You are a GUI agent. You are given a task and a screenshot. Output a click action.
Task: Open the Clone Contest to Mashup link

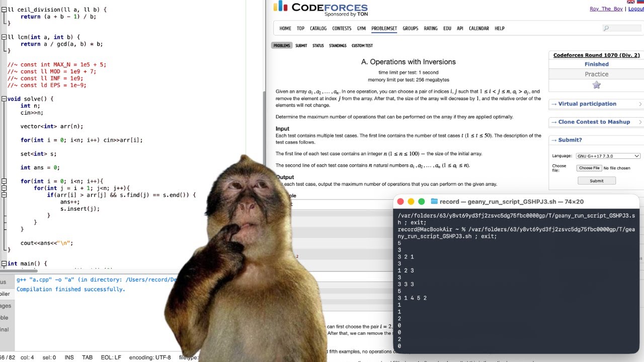pyautogui.click(x=594, y=122)
